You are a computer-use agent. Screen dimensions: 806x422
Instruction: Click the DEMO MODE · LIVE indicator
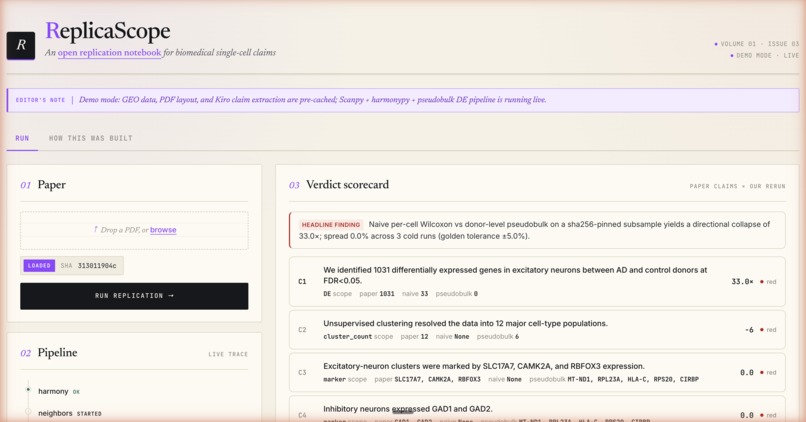(x=764, y=56)
